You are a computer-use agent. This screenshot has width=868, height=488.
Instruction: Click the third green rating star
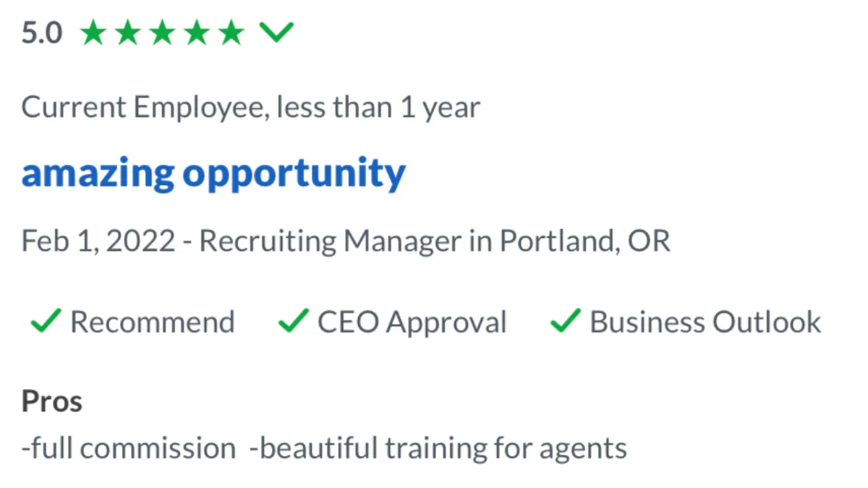tap(162, 33)
